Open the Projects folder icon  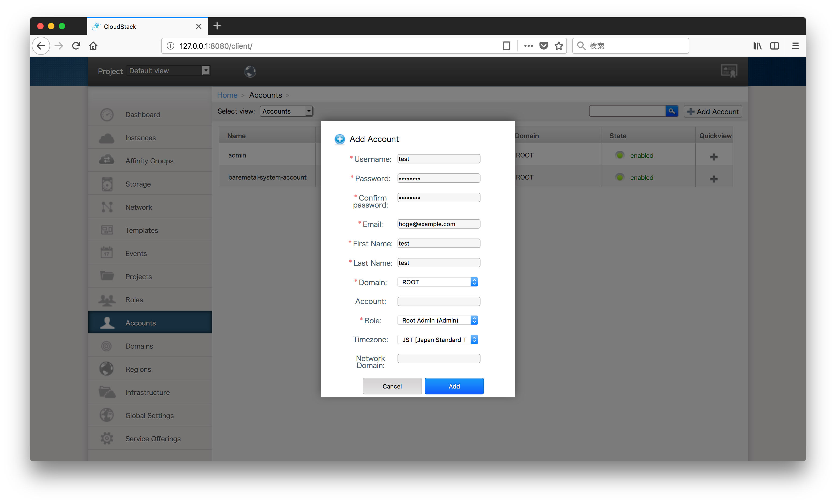coord(107,276)
